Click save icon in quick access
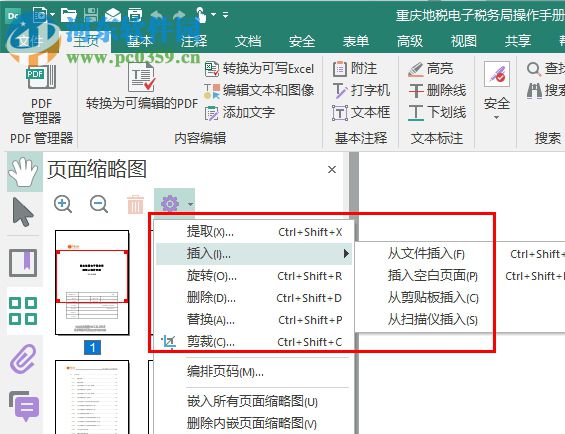 91,15
